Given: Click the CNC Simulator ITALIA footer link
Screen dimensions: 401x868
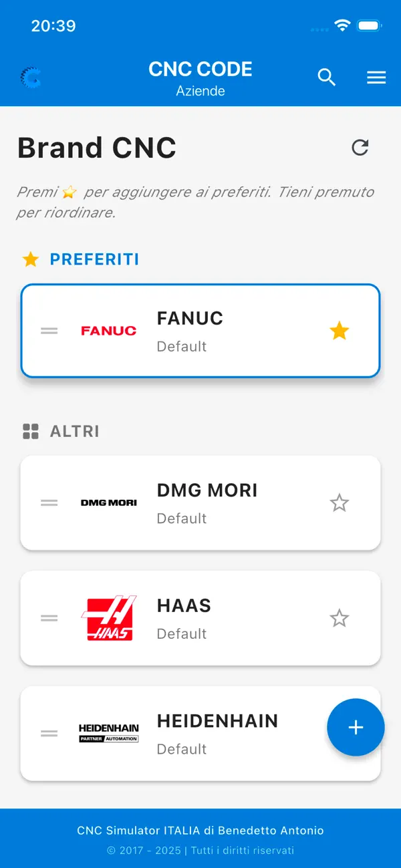Looking at the screenshot, I should [200, 831].
